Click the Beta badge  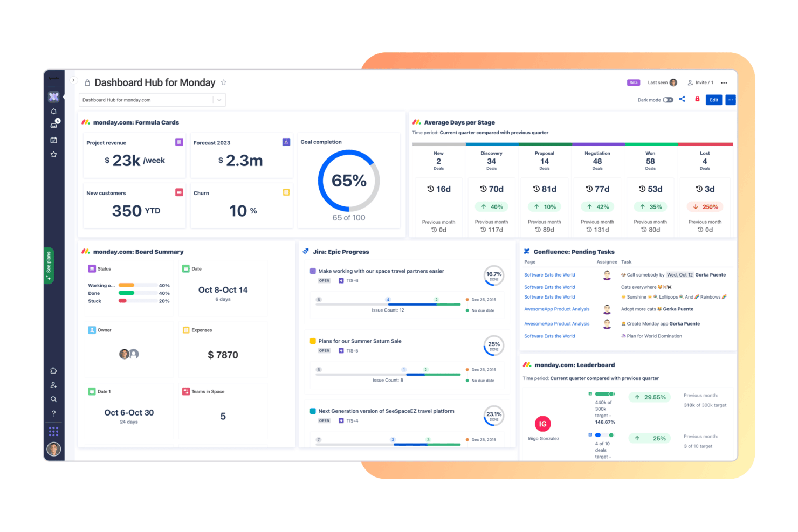634,82
